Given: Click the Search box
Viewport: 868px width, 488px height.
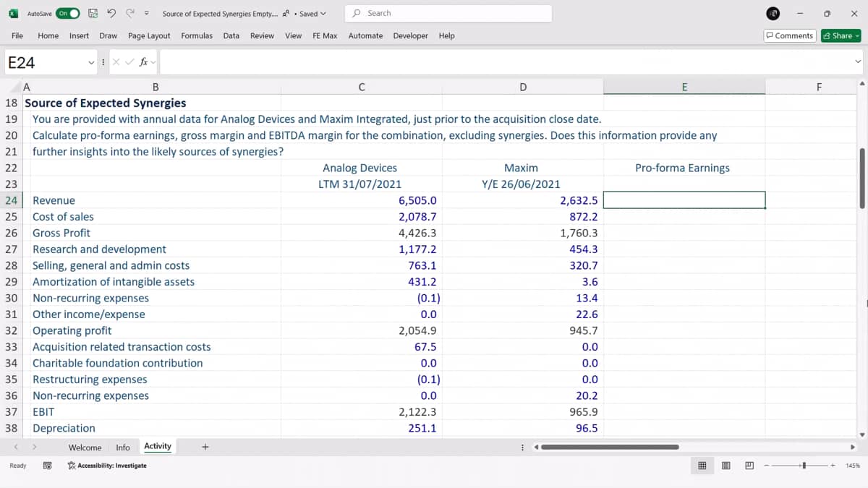Looking at the screenshot, I should coord(448,13).
